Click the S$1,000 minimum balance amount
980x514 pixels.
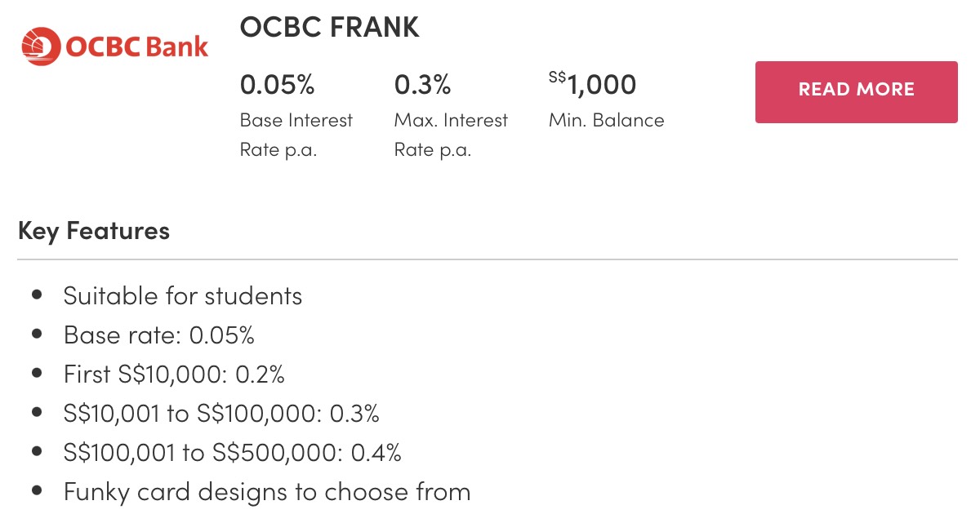tap(593, 84)
